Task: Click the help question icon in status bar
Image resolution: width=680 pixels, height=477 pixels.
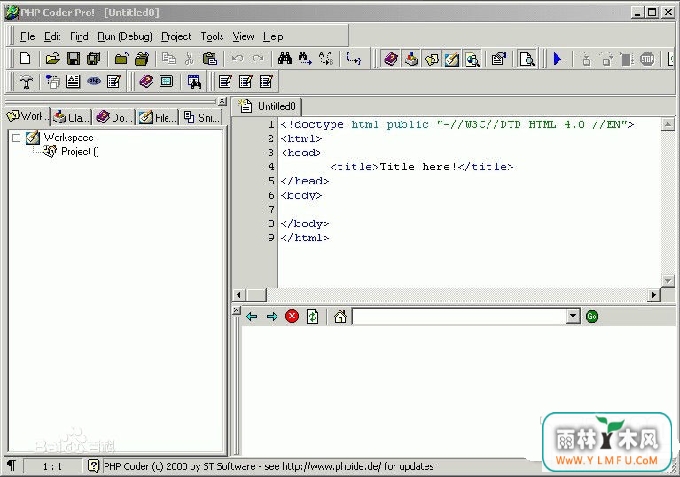Action: coord(93,466)
